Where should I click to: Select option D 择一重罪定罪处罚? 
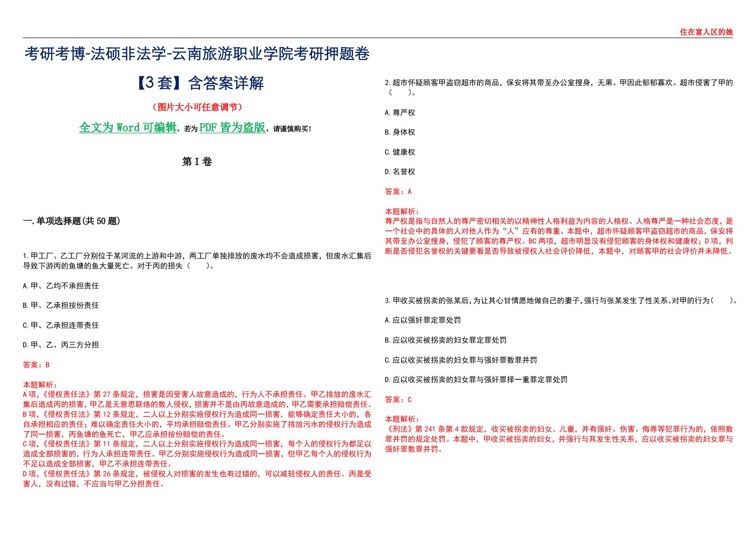click(x=476, y=379)
